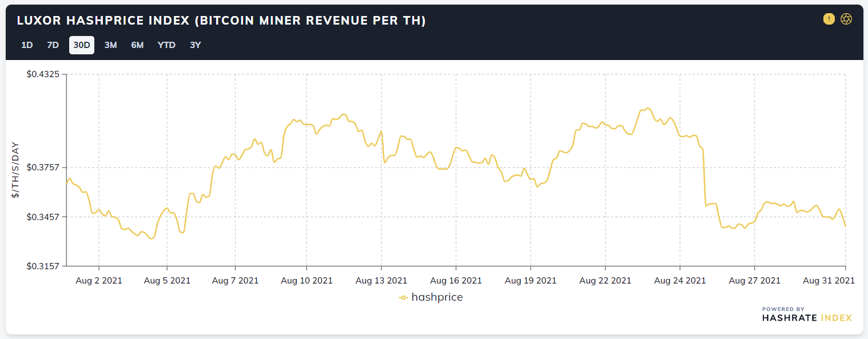Viewport: 868px width, 339px height.
Task: Click the $0.3757 y-axis label
Action: [43, 167]
